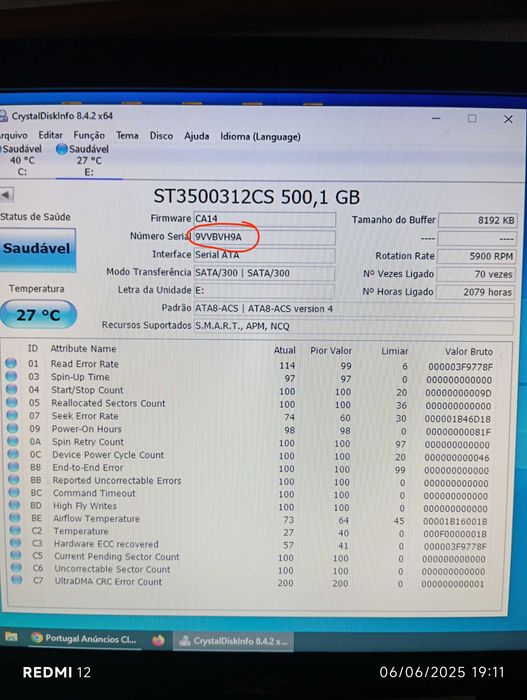527x700 pixels.
Task: Click the Valor Bruto column header
Action: click(x=469, y=352)
